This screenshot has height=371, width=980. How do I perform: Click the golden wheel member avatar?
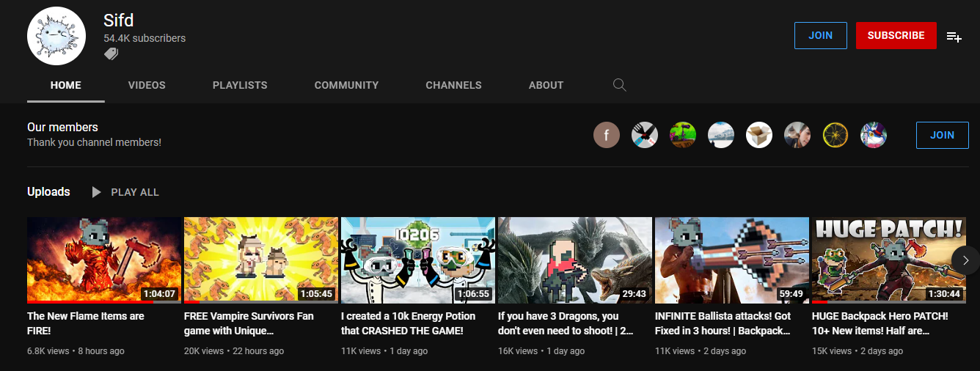835,135
